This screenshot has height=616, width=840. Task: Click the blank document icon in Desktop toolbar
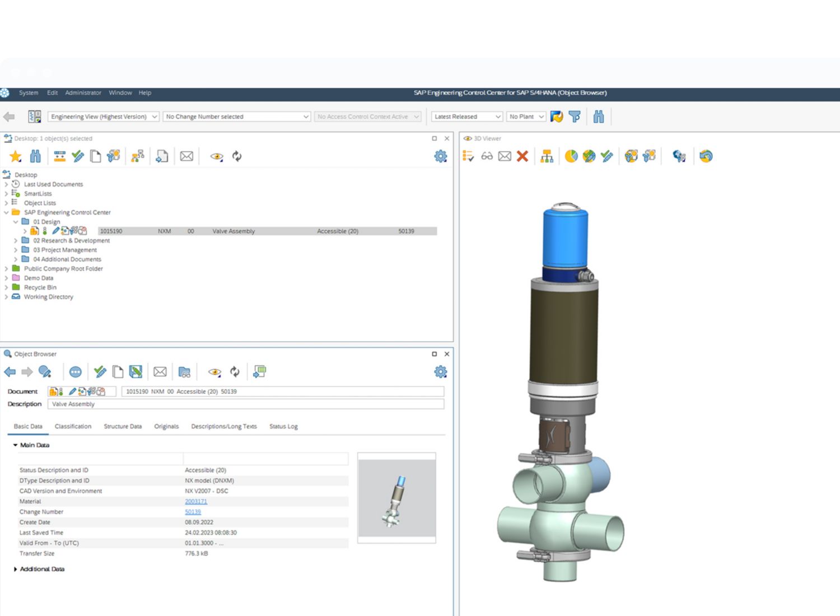tap(96, 156)
